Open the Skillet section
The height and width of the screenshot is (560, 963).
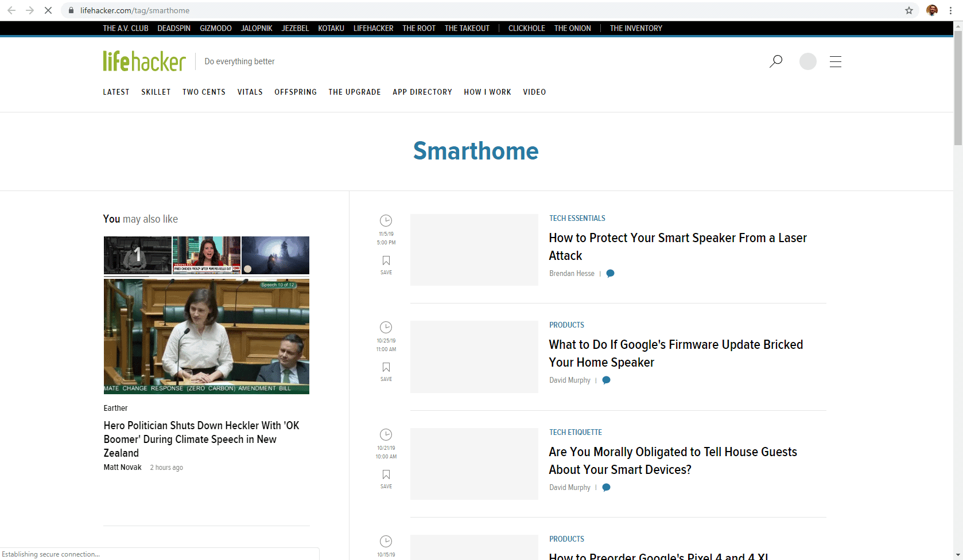(156, 92)
